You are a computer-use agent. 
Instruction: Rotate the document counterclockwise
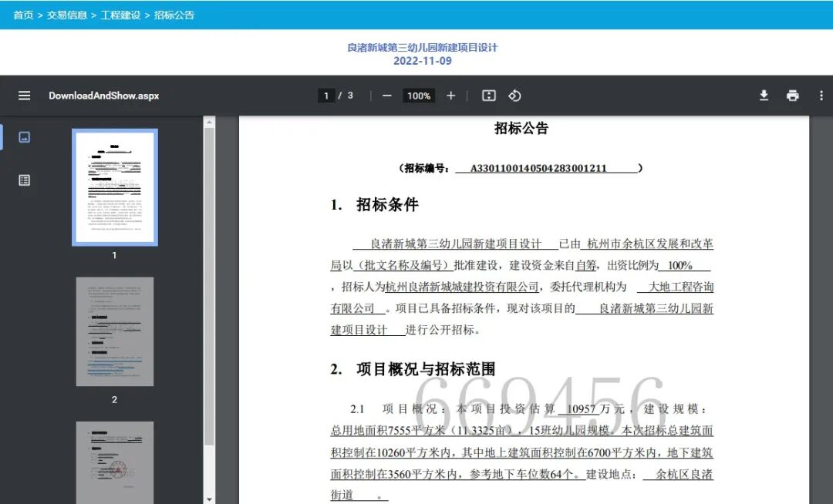click(x=514, y=96)
